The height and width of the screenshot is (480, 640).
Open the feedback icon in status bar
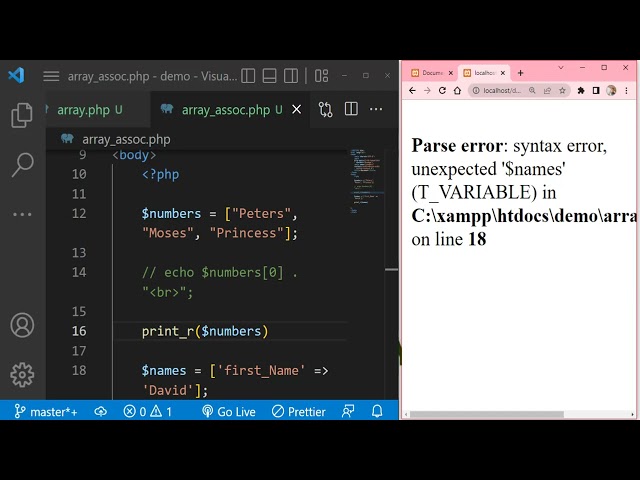pyautogui.click(x=348, y=411)
